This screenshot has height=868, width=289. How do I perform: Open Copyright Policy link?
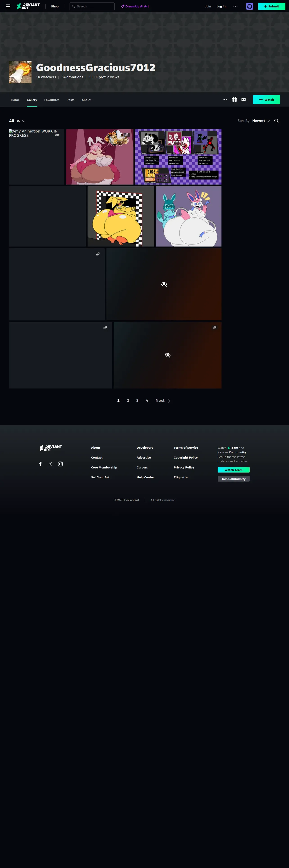pyautogui.click(x=186, y=458)
